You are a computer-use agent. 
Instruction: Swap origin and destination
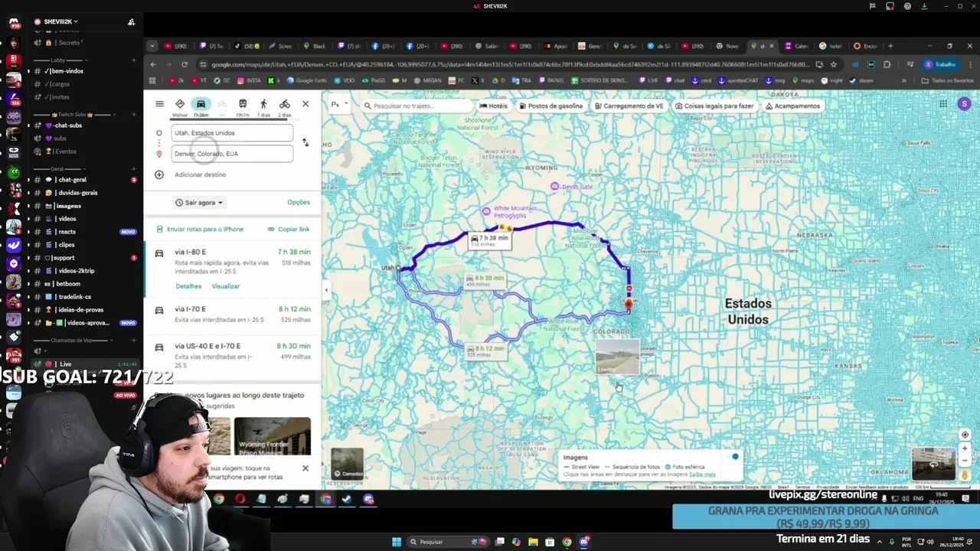[305, 143]
